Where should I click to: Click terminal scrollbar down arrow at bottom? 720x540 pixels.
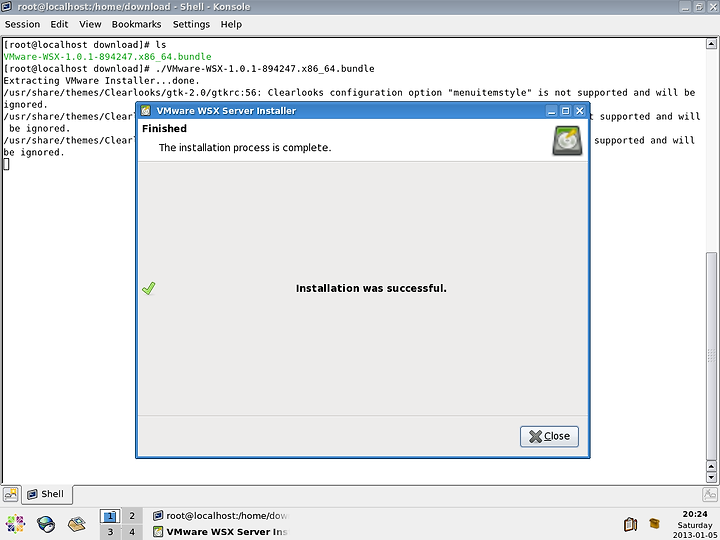711,478
